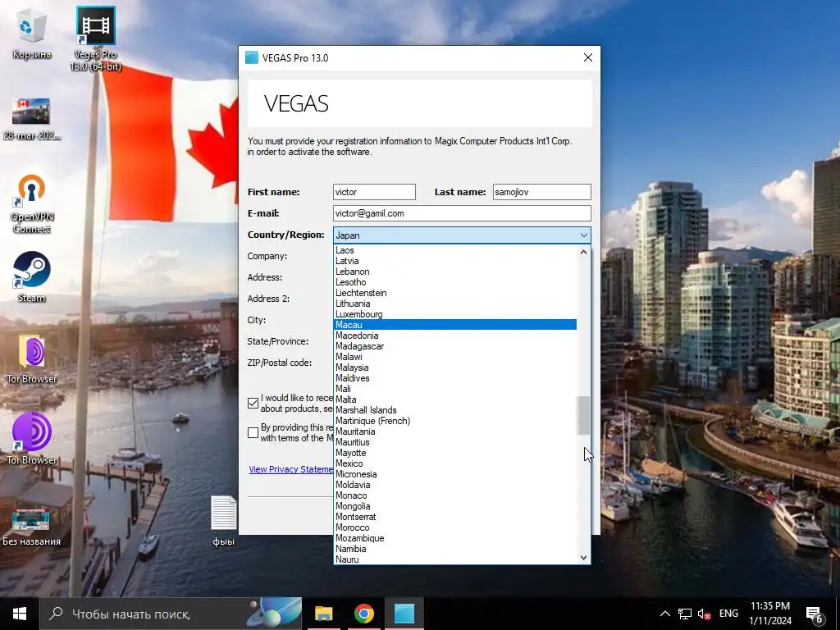
Task: Choose Mozambique from the country list
Action: [454, 538]
